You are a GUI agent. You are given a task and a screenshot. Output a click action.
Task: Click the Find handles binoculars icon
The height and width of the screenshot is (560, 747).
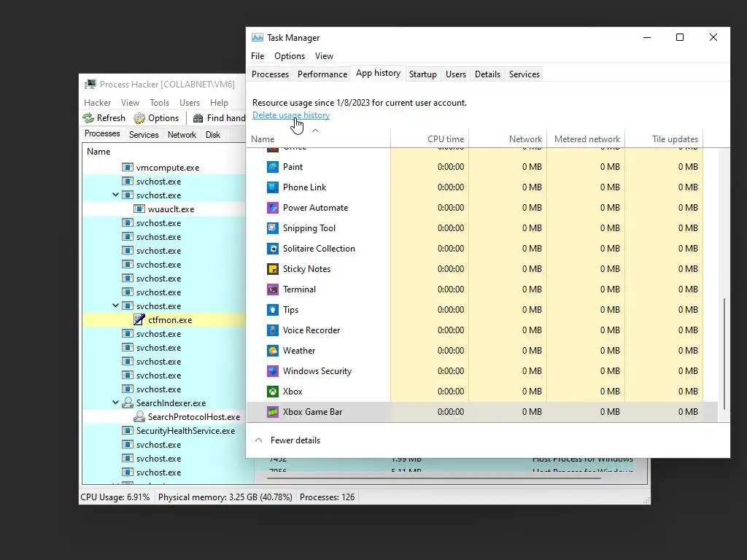(198, 118)
